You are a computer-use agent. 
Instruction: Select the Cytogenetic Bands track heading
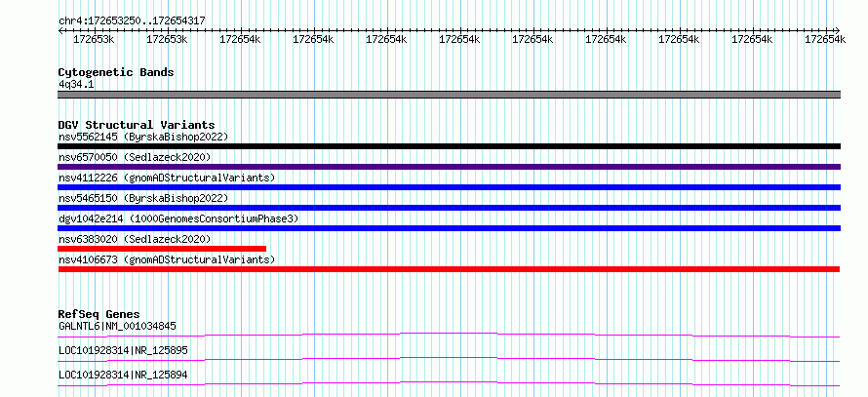116,72
